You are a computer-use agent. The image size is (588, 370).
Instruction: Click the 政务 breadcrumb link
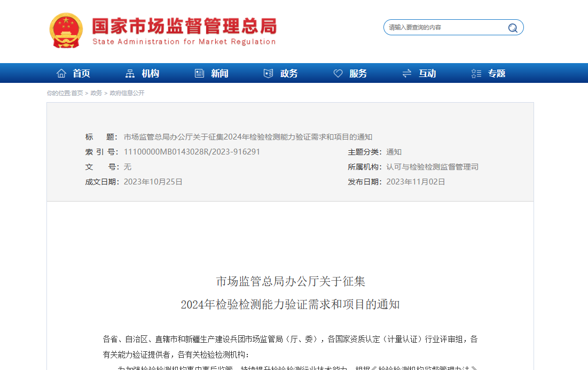pos(96,93)
